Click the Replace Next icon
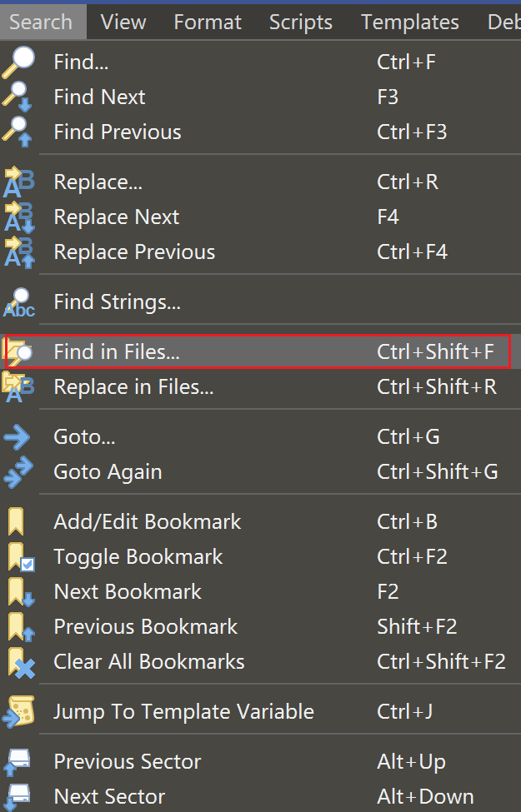 click(18, 217)
